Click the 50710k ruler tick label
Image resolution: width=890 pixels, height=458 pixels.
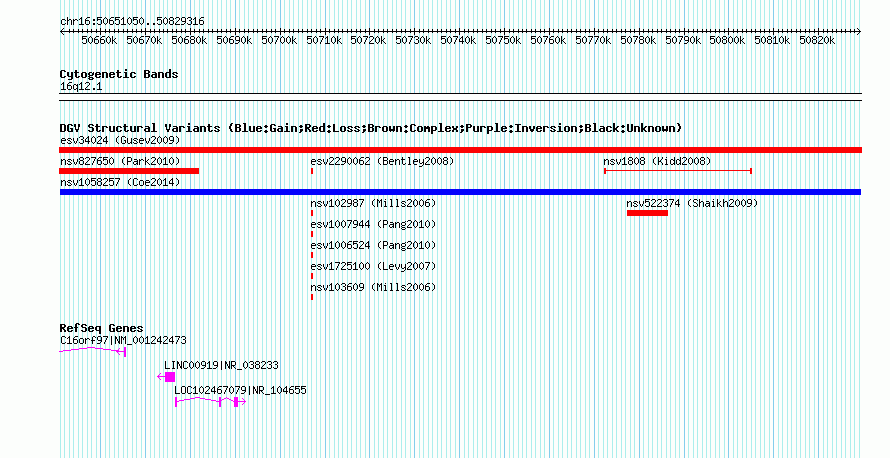click(324, 40)
